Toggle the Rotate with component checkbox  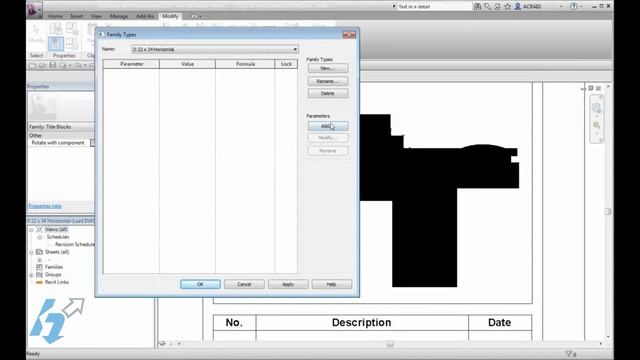coord(92,143)
